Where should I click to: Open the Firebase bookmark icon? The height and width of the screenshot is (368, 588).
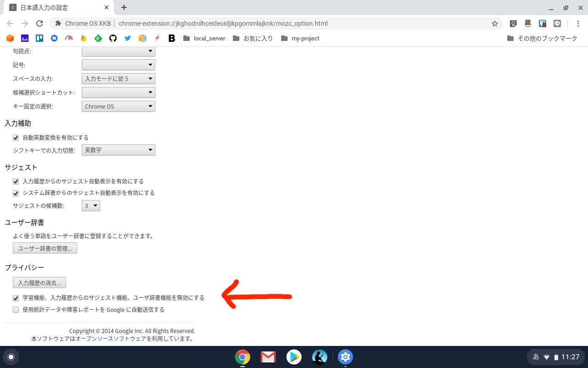pyautogui.click(x=83, y=38)
